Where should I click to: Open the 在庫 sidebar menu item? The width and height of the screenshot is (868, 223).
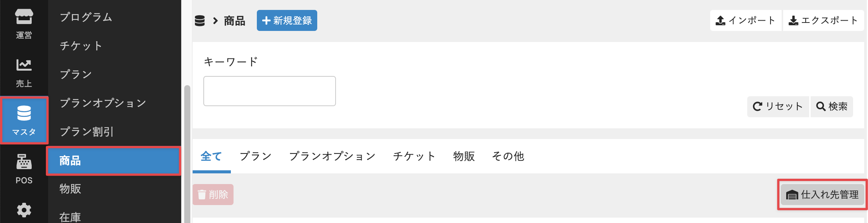coord(70,217)
